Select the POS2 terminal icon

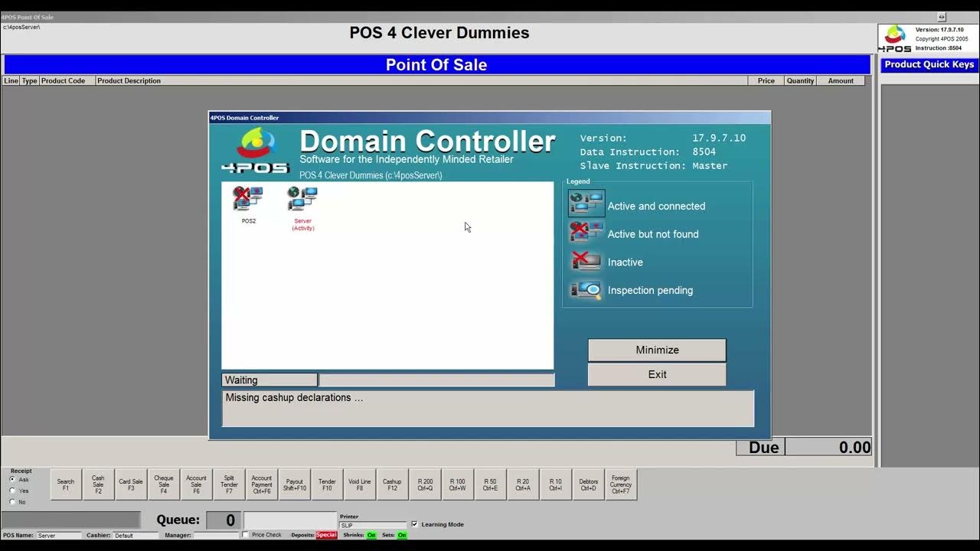click(x=248, y=200)
